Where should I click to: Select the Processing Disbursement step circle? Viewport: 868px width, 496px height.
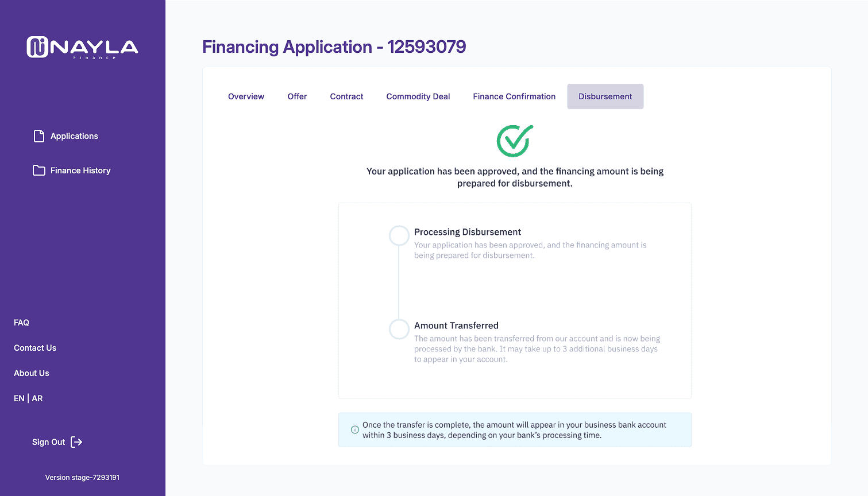pos(399,235)
